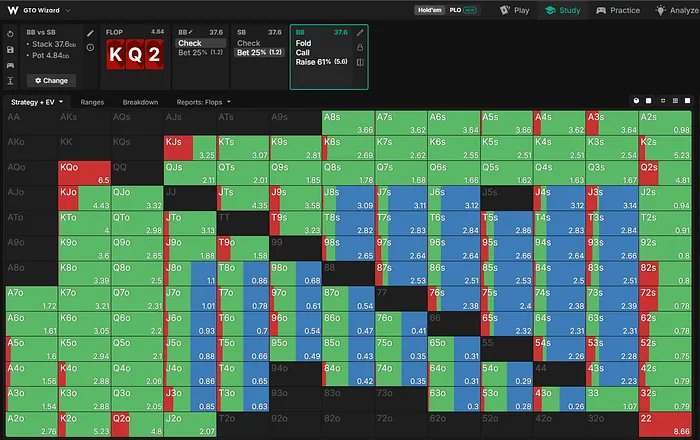Open the Study section

click(563, 10)
